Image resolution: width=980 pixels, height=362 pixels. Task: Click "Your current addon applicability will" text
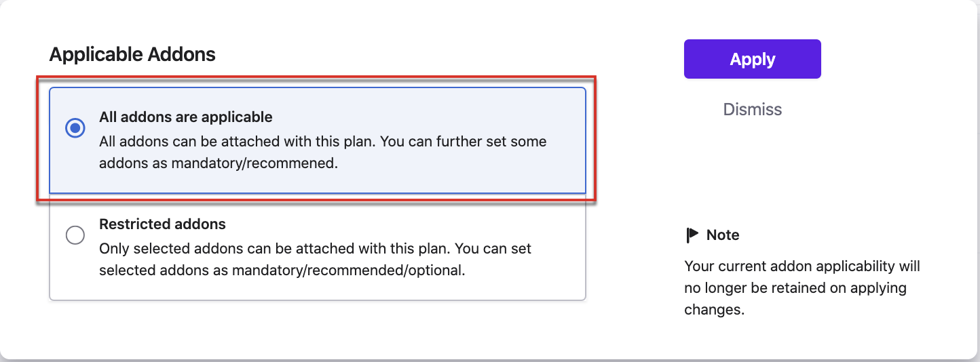coord(802,266)
